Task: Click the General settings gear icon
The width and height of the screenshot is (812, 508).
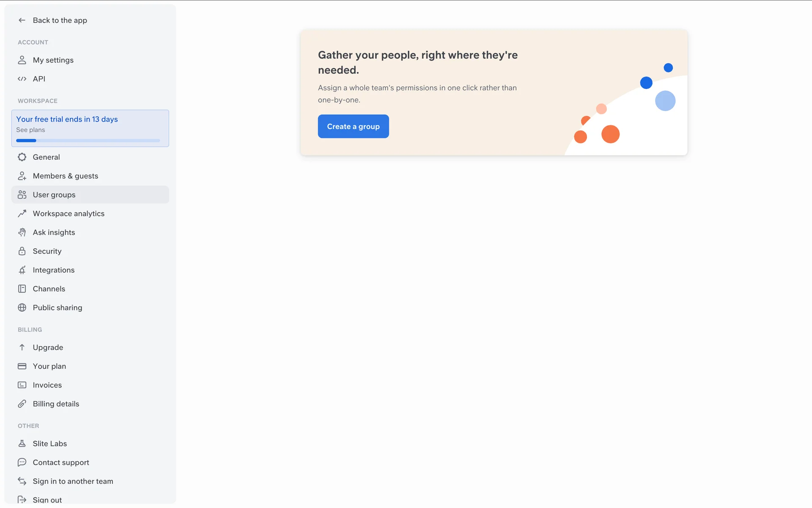Action: point(22,157)
